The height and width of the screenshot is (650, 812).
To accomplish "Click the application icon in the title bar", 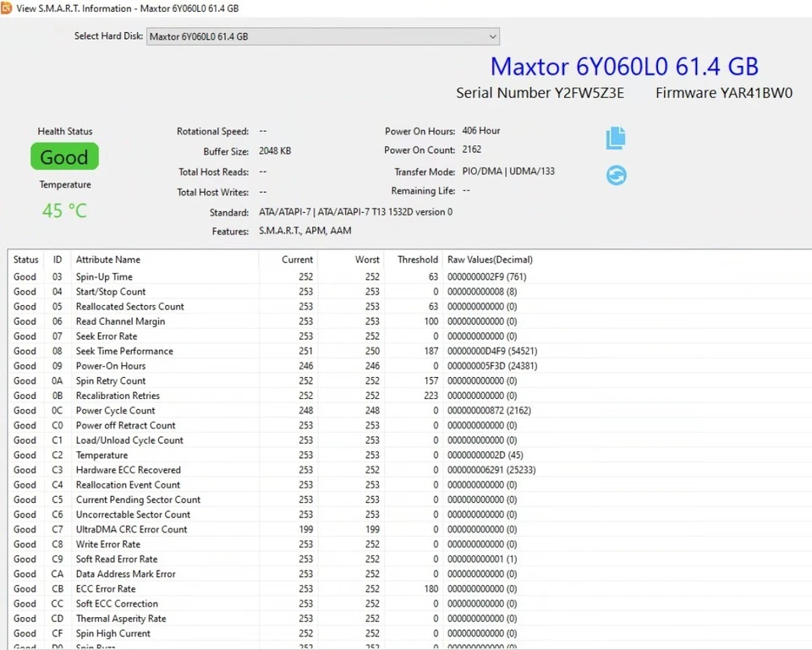I will [8, 8].
